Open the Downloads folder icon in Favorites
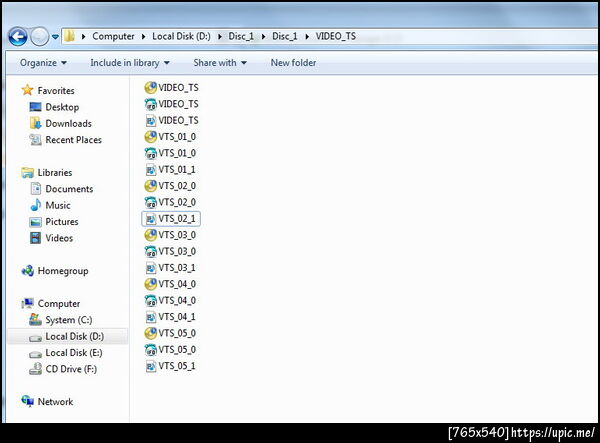This screenshot has height=443, width=600. tap(35, 123)
